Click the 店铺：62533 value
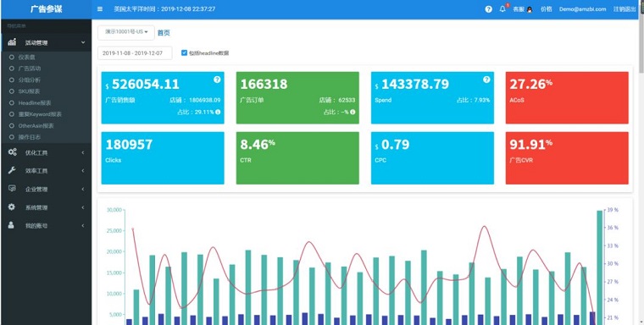644x325 pixels. (336, 100)
